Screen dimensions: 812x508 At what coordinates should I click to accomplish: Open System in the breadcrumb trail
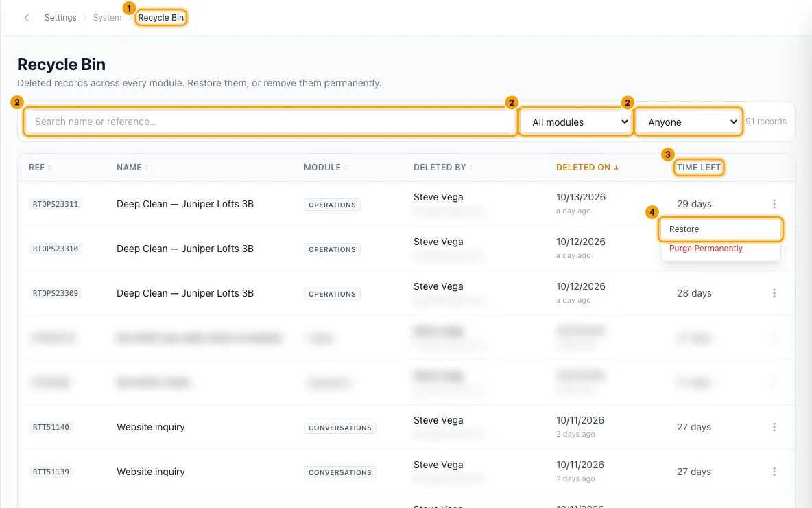[x=107, y=18]
